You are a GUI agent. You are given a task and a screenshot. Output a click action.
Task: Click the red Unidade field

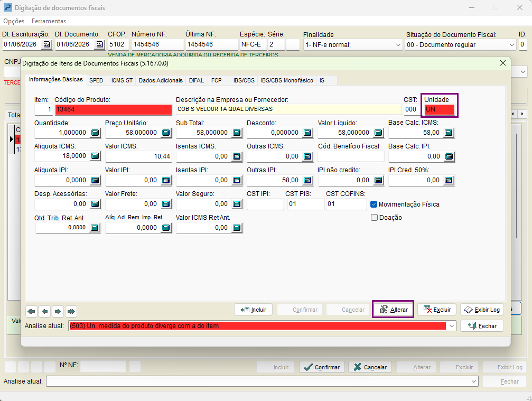click(440, 109)
